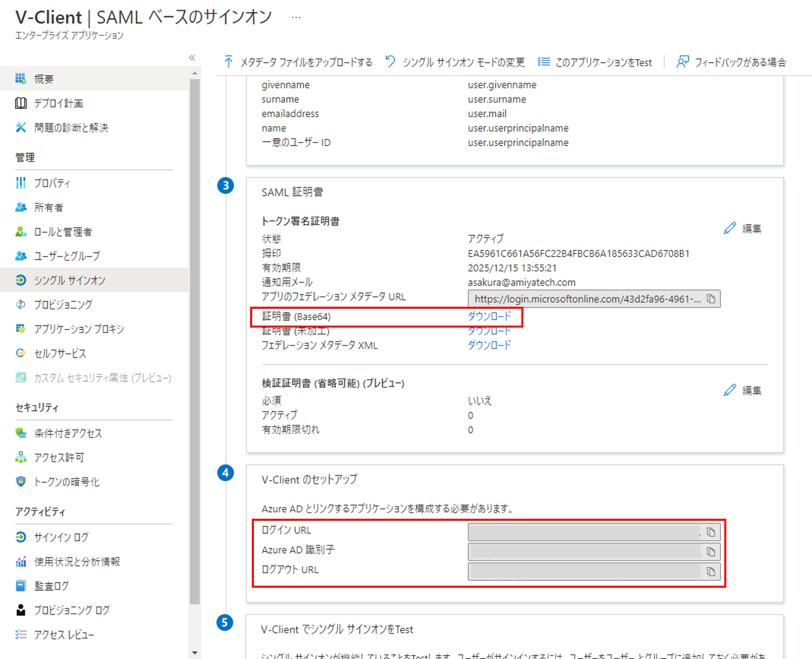Click the トークンの暗号化 shield icon
Image resolution: width=812 pixels, height=659 pixels.
click(x=21, y=481)
